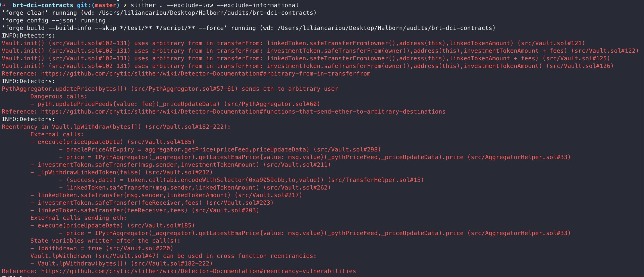Click the 'Dangerous calls:' heading
Image resolution: width=644 pixels, height=277 pixels.
coord(59,96)
